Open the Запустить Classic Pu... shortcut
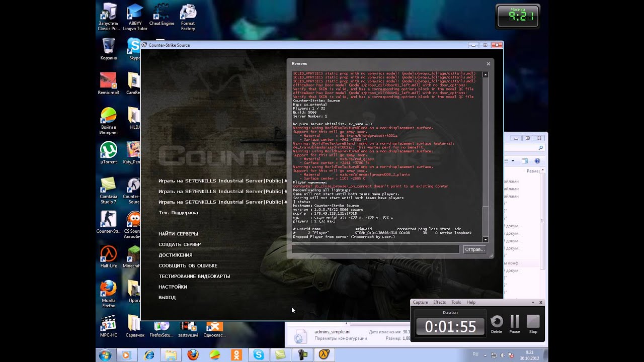Viewport: 644px width, 362px height. [108, 17]
